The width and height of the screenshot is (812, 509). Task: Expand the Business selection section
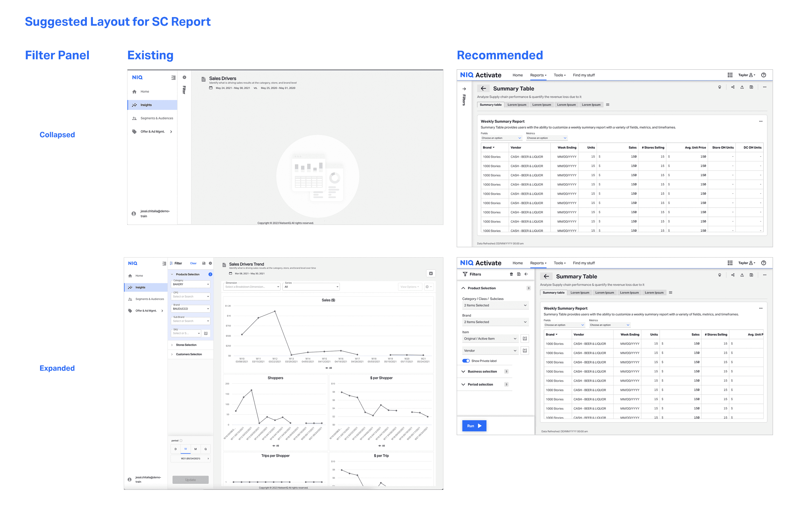coord(482,371)
